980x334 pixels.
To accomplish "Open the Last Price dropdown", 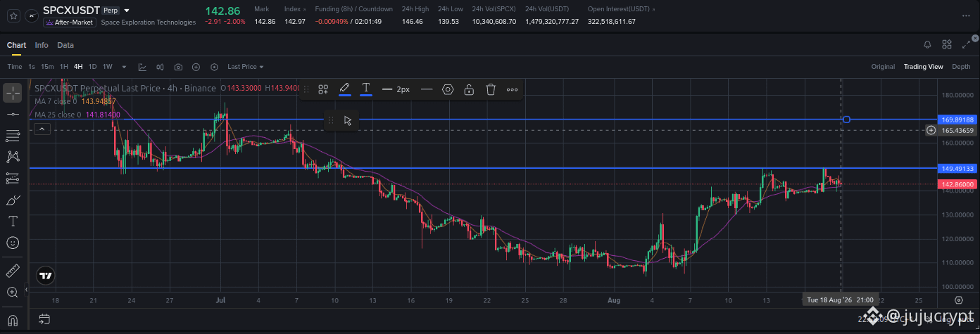I will tap(246, 67).
